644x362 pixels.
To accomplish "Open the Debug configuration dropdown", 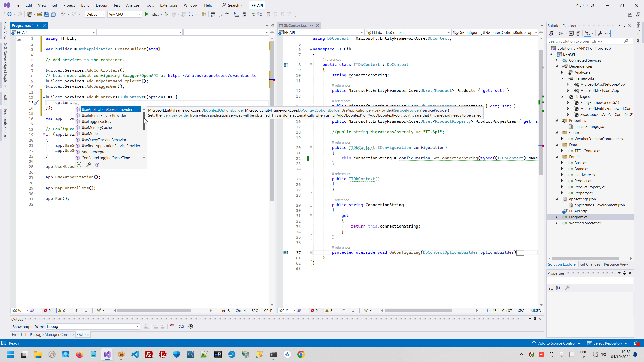I will click(x=95, y=14).
